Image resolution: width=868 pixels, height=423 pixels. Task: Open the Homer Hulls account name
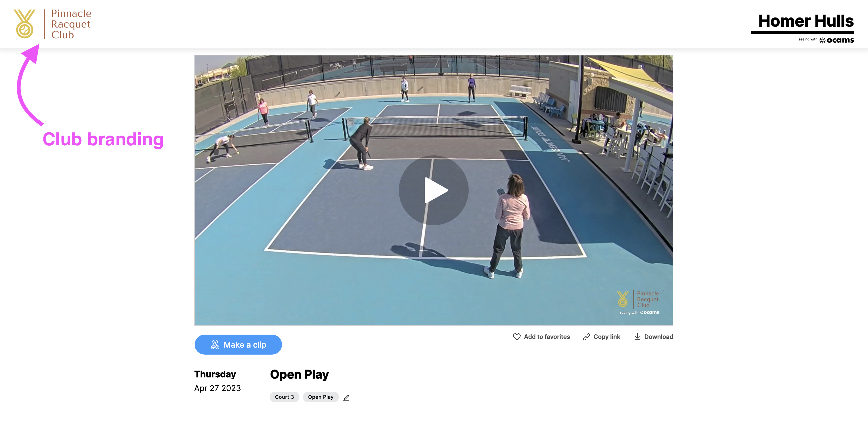coord(806,21)
